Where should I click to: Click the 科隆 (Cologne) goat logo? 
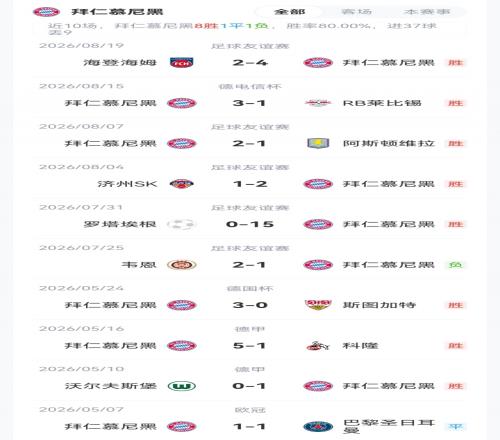point(318,346)
